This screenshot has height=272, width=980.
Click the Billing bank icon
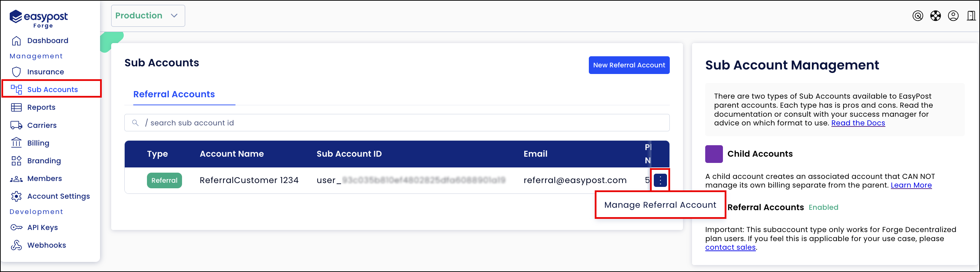coord(16,143)
